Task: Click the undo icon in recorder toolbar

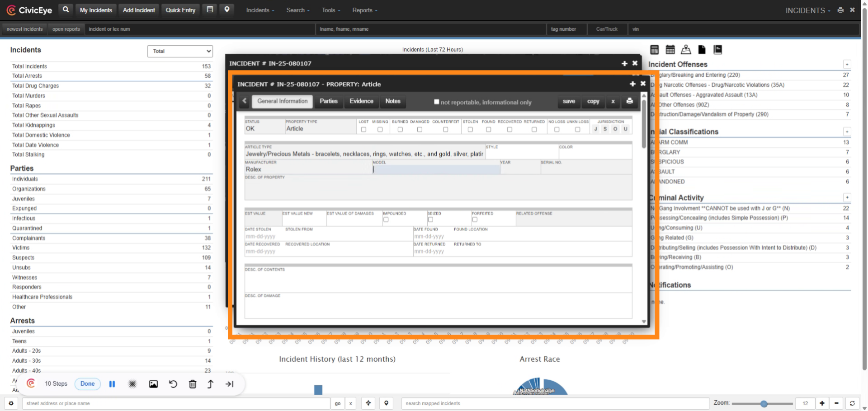Action: (x=173, y=384)
